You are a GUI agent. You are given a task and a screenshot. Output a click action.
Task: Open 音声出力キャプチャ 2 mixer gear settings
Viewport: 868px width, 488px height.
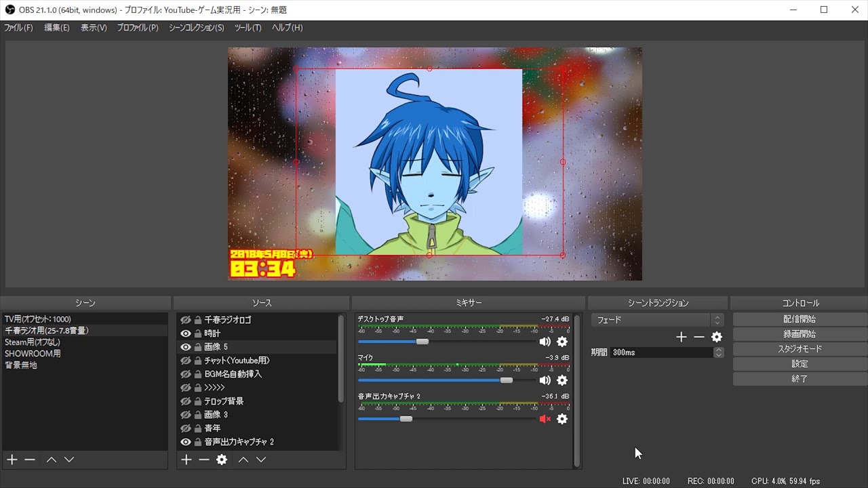562,419
